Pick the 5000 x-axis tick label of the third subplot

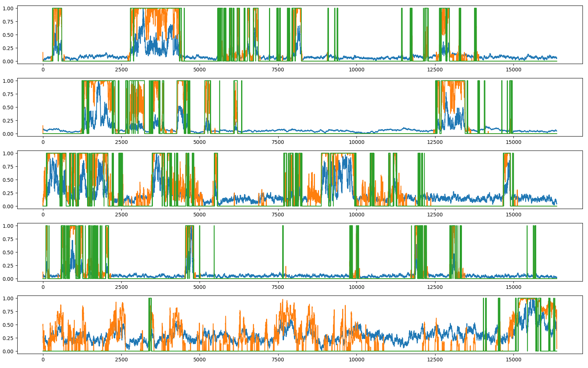[x=200, y=215]
